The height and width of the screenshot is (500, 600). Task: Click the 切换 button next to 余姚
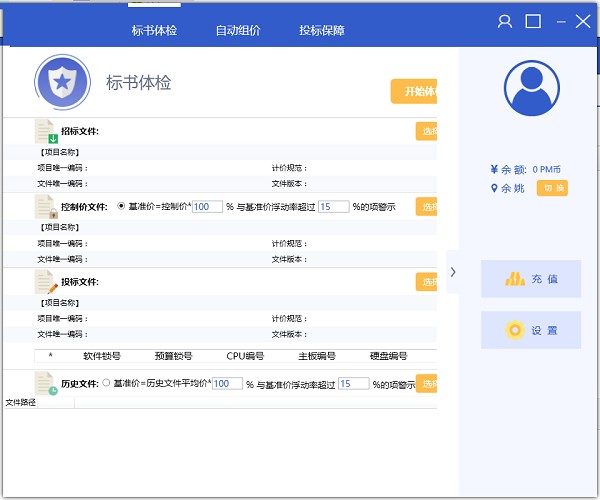pyautogui.click(x=552, y=188)
